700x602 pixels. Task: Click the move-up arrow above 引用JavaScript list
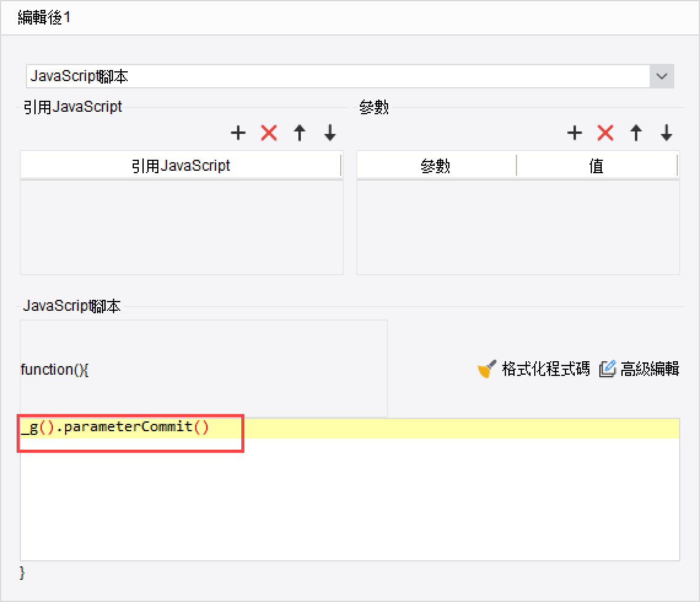pyautogui.click(x=299, y=133)
